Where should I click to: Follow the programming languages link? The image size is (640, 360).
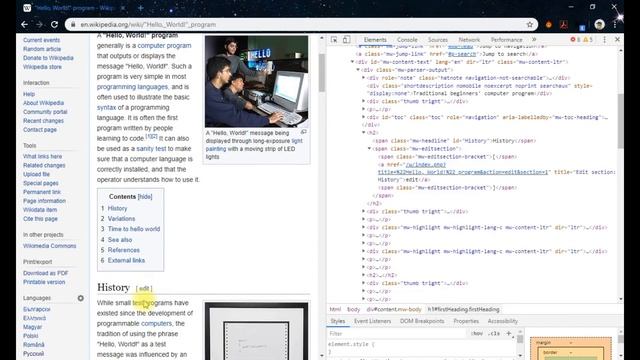pos(132,87)
